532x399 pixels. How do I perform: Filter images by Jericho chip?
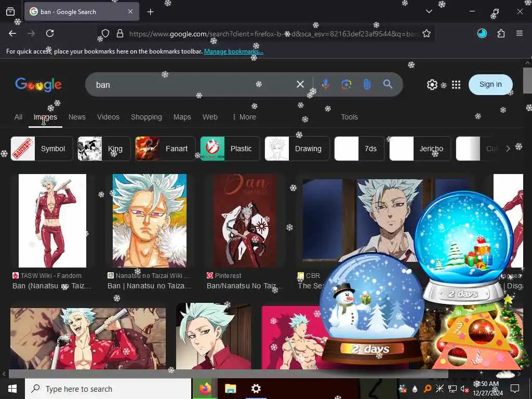coord(420,149)
